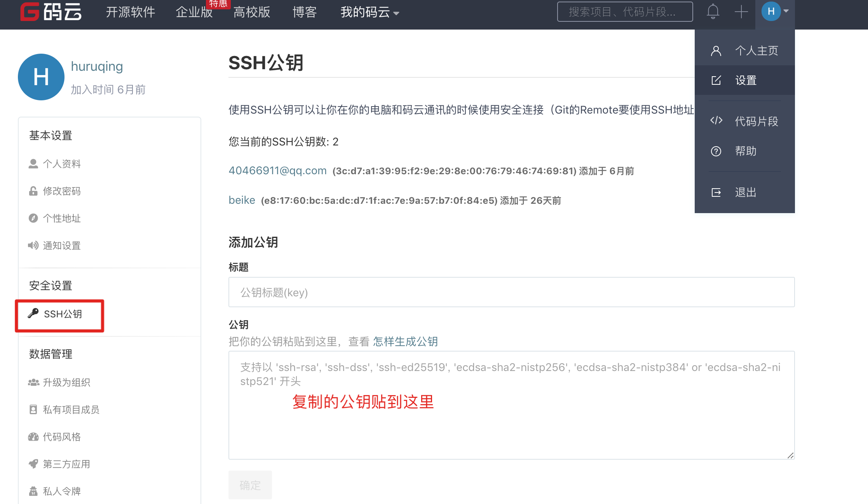The width and height of the screenshot is (868, 504).
Task: Click the lock icon beside 修改密码
Action: [x=33, y=191]
